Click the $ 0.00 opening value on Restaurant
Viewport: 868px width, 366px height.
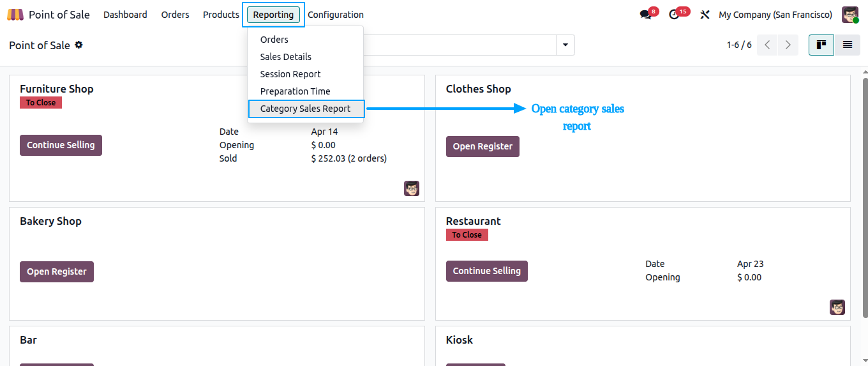click(749, 277)
